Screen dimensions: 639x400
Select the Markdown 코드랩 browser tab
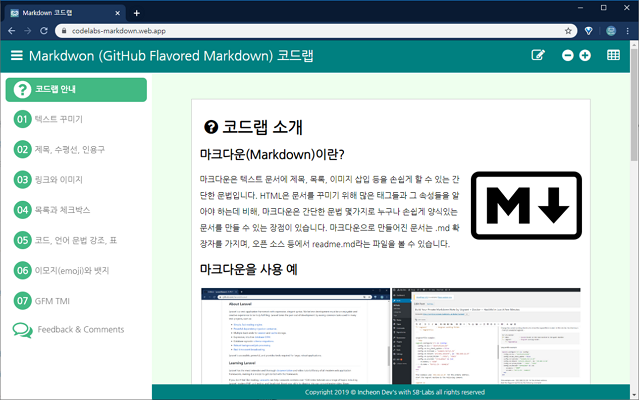click(x=64, y=13)
